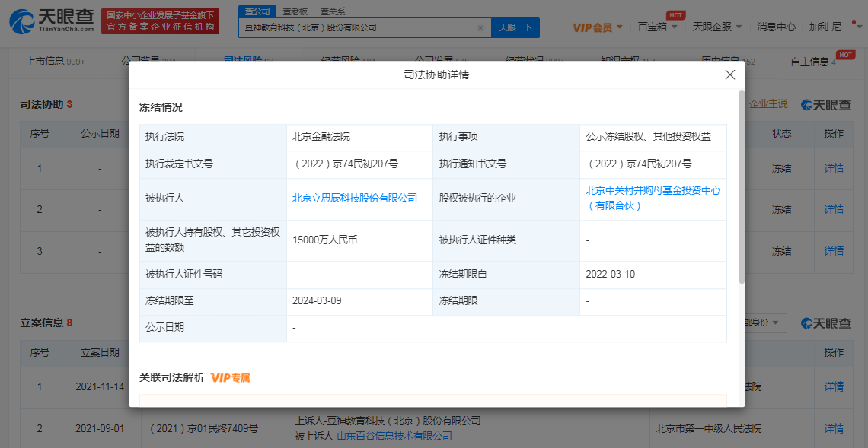
Task: Open 北京中关村并购母基金投资中心 link
Action: coord(653,198)
